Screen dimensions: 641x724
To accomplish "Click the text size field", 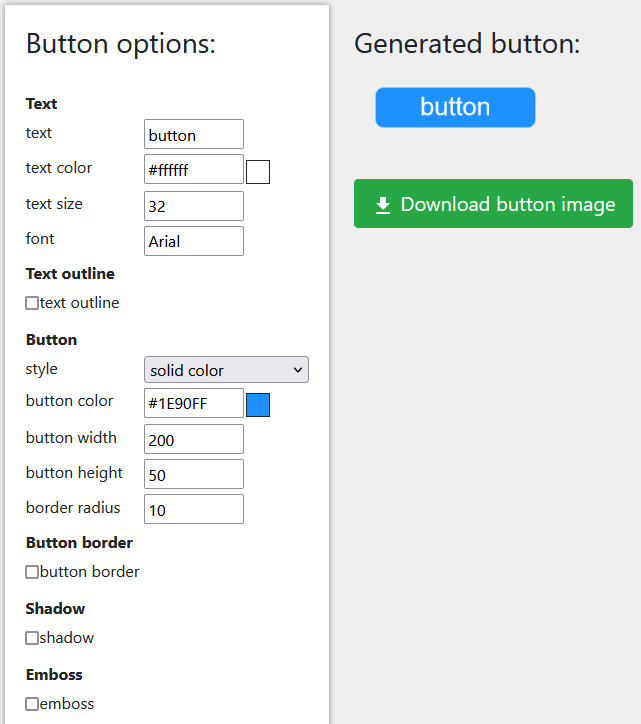I will tap(194, 206).
